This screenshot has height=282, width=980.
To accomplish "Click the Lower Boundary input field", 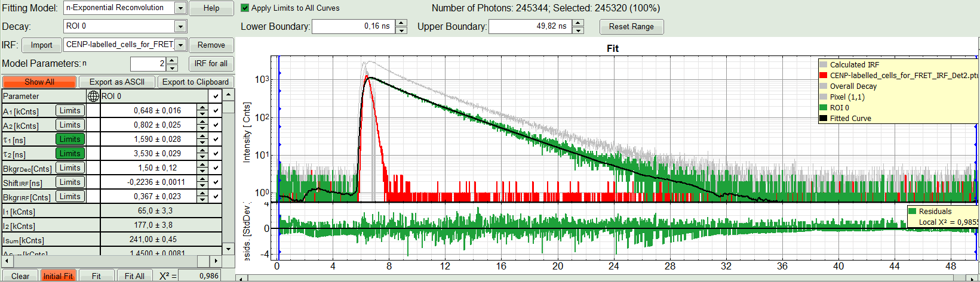I will [353, 26].
